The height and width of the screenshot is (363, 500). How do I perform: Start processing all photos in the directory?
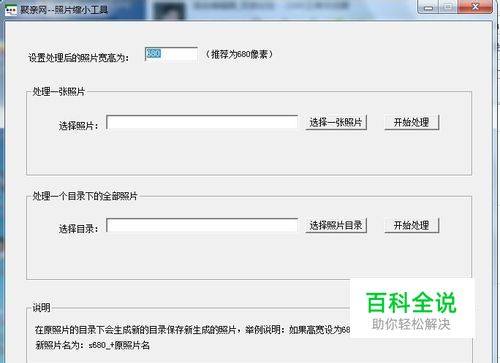pos(412,225)
